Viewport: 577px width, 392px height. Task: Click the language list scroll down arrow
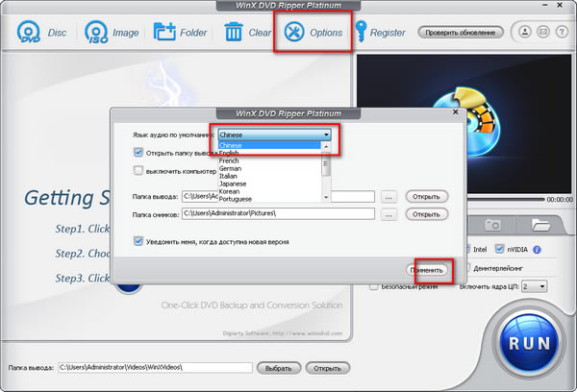pyautogui.click(x=326, y=198)
